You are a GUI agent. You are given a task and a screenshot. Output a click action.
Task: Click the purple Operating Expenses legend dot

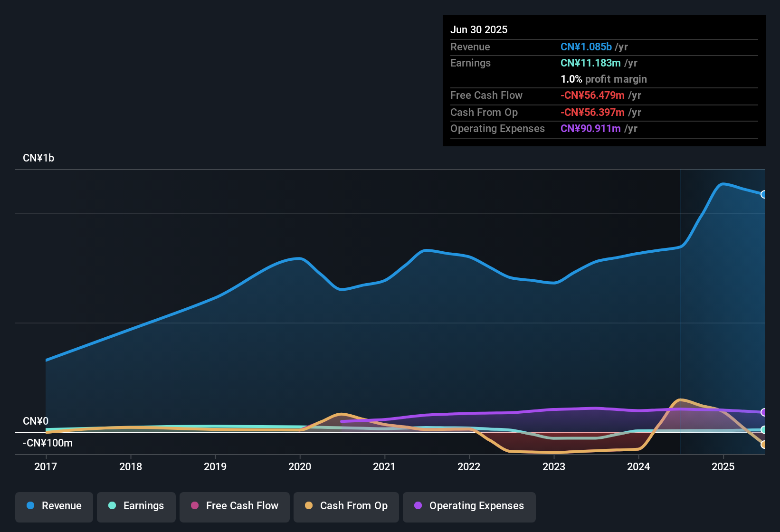418,505
